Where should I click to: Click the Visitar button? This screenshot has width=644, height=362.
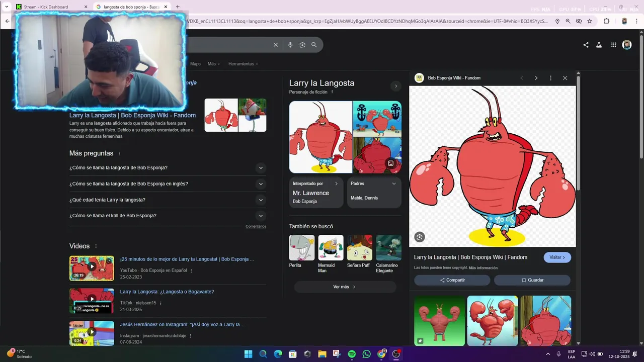[x=557, y=257]
